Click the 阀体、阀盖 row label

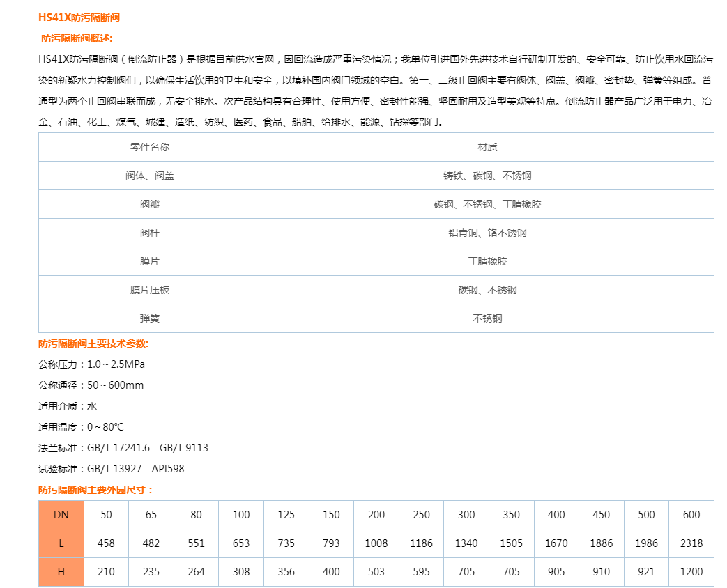click(148, 176)
